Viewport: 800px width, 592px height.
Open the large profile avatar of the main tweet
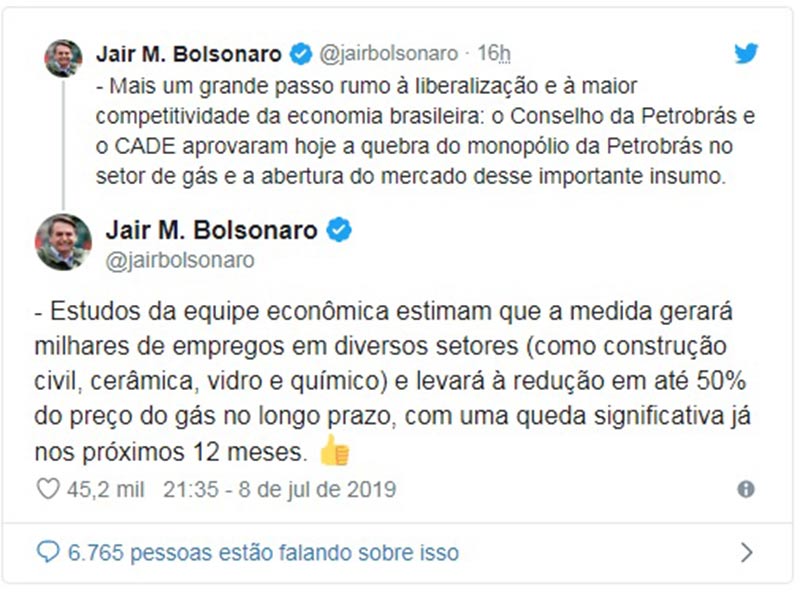(63, 242)
